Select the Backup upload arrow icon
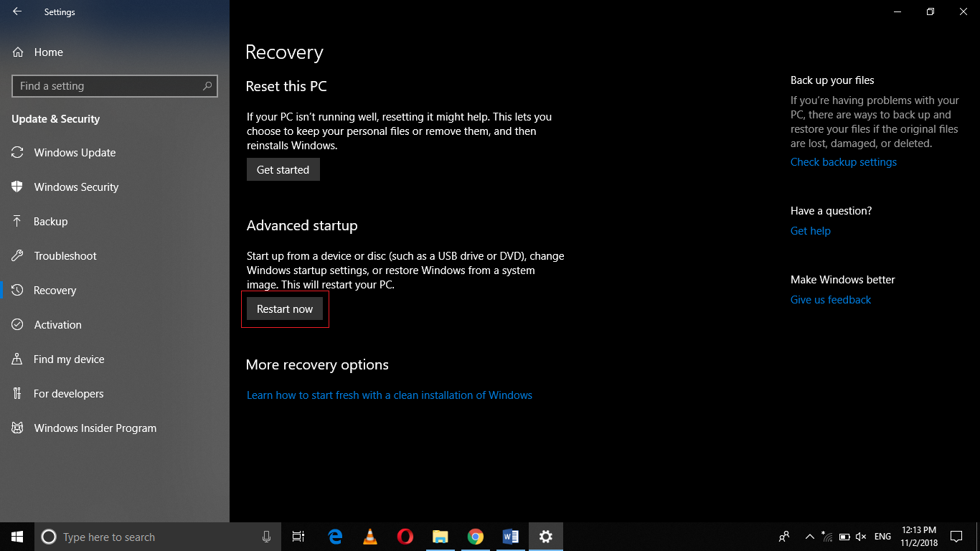The width and height of the screenshot is (980, 551). [x=17, y=221]
